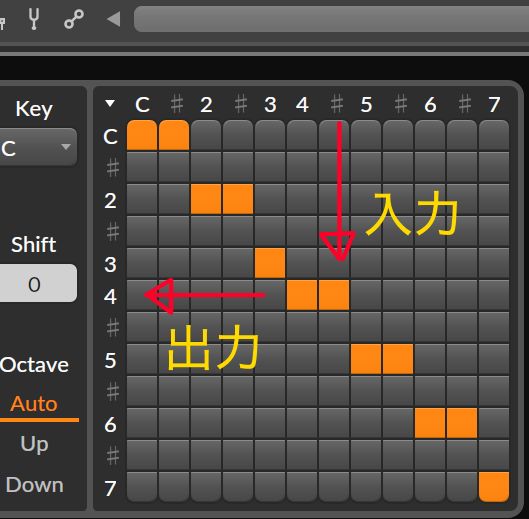This screenshot has width=529, height=519.
Task: Click the connected nodes modulation icon
Action: pos(74,19)
